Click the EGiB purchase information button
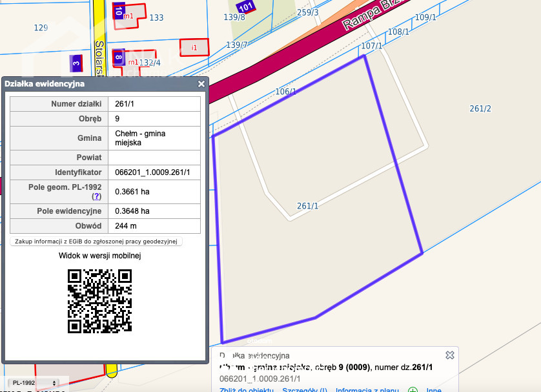 [x=97, y=241]
